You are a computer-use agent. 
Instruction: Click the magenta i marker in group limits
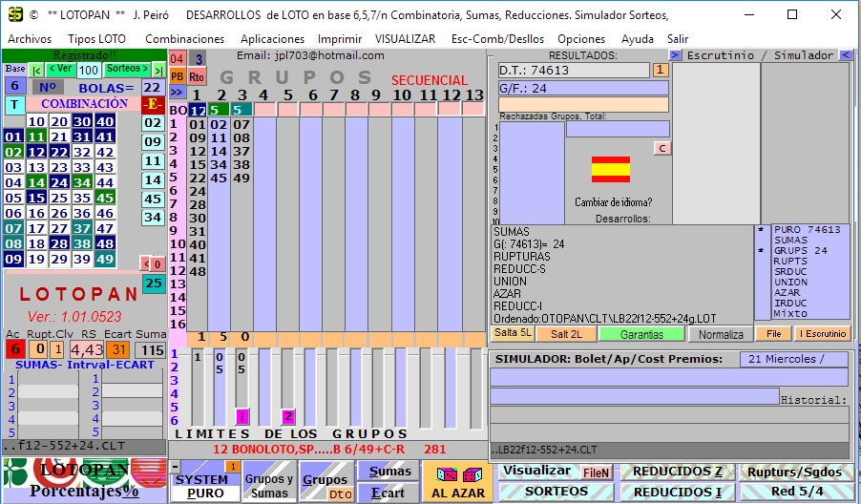tap(242, 417)
